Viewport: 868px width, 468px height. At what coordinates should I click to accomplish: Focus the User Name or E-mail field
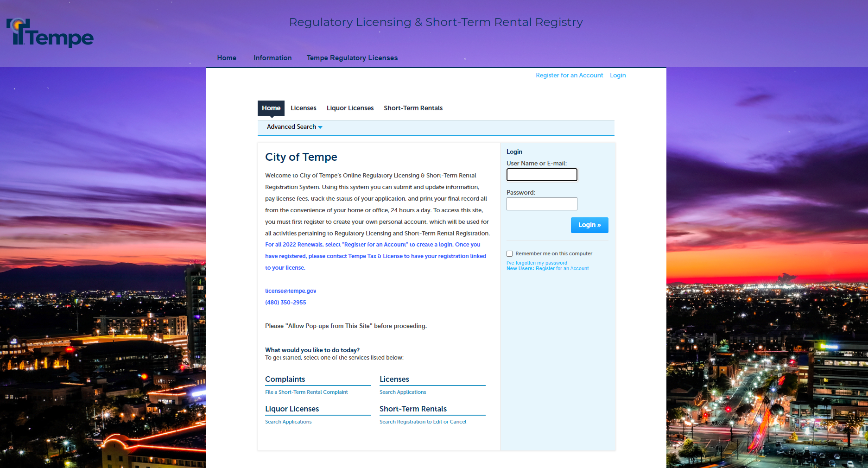pos(542,175)
